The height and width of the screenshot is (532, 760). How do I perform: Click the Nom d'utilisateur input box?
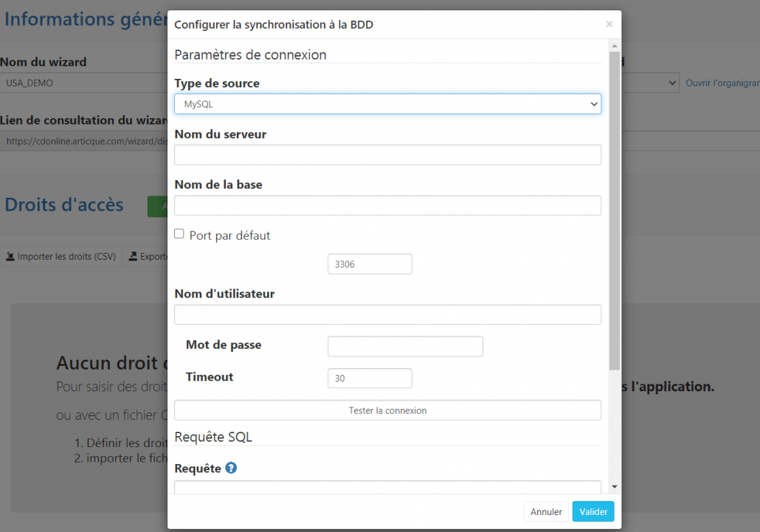point(387,314)
